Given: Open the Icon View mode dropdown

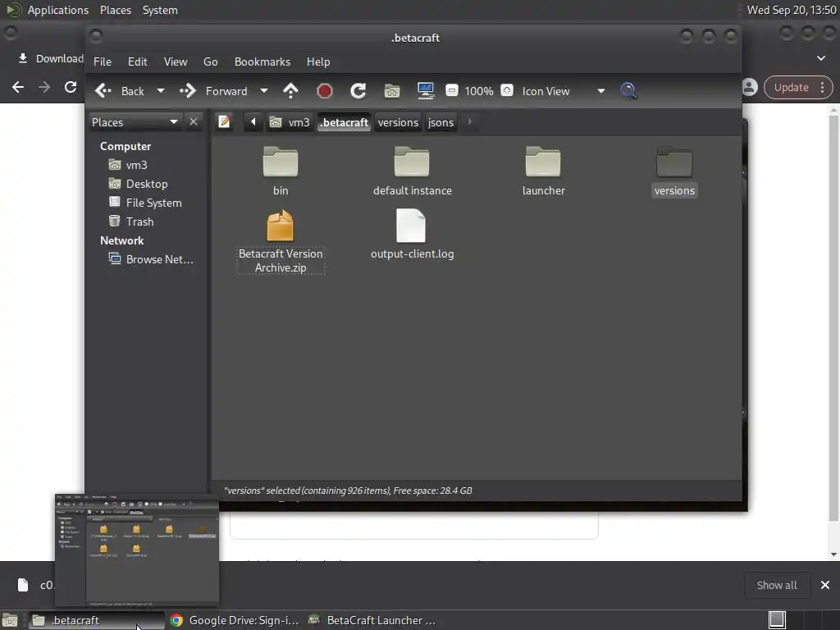Looking at the screenshot, I should pyautogui.click(x=564, y=91).
